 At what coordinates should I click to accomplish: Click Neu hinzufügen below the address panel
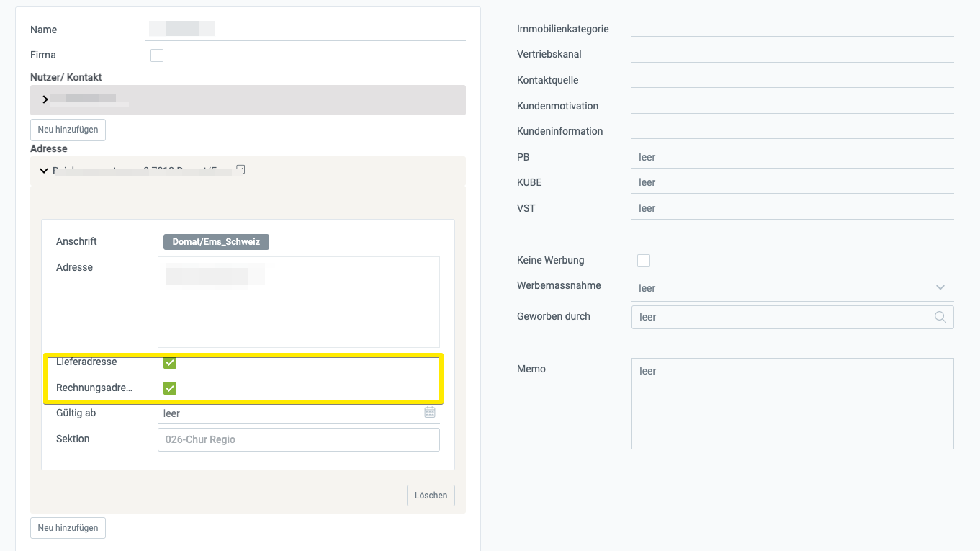68,528
